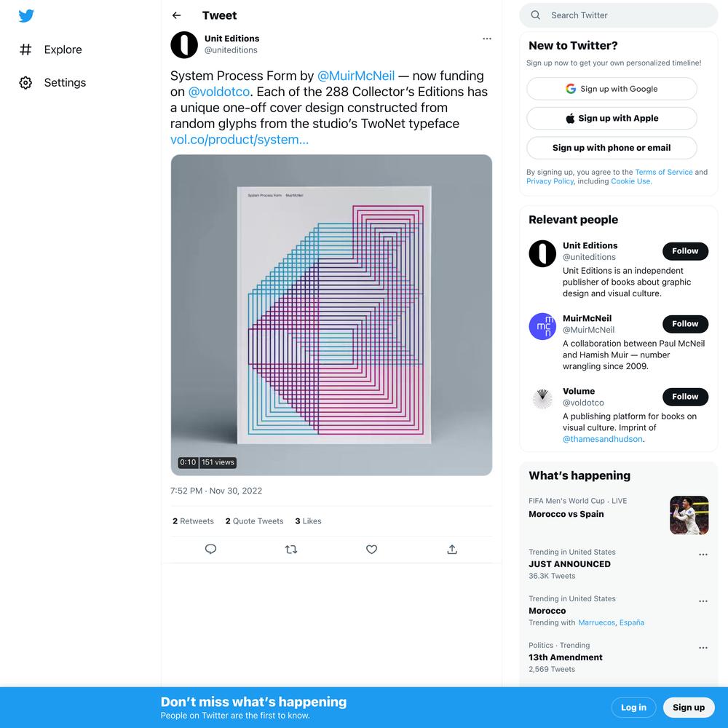Share the tweet with the upload icon

point(452,549)
